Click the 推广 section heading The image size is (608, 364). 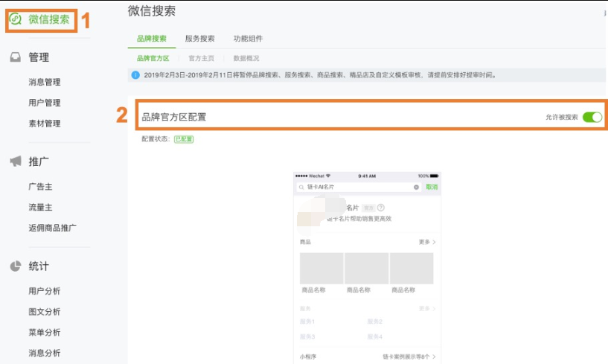pos(39,162)
